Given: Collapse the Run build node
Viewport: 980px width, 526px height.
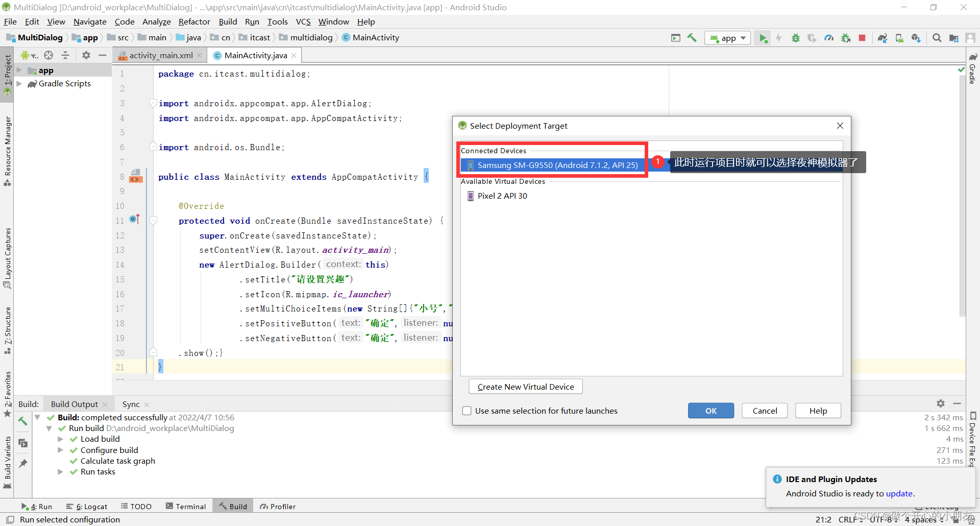Looking at the screenshot, I should point(49,428).
